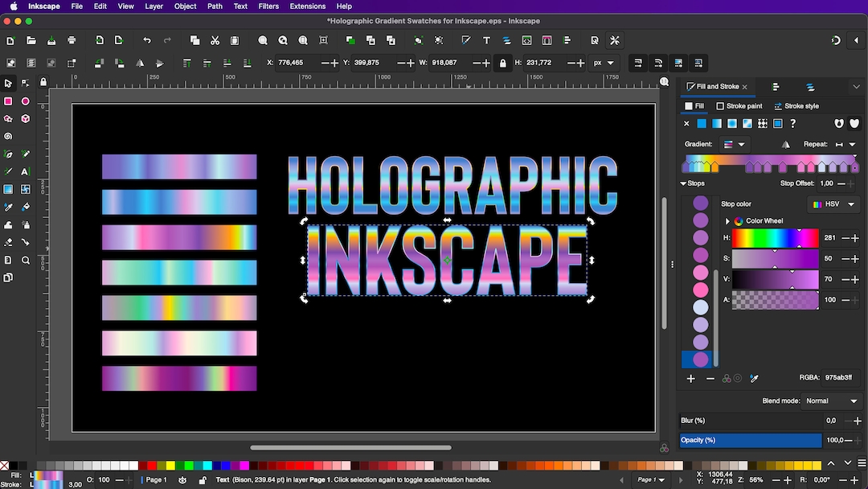Image resolution: width=868 pixels, height=489 pixels.
Task: Open the Filters menu
Action: pyautogui.click(x=268, y=6)
